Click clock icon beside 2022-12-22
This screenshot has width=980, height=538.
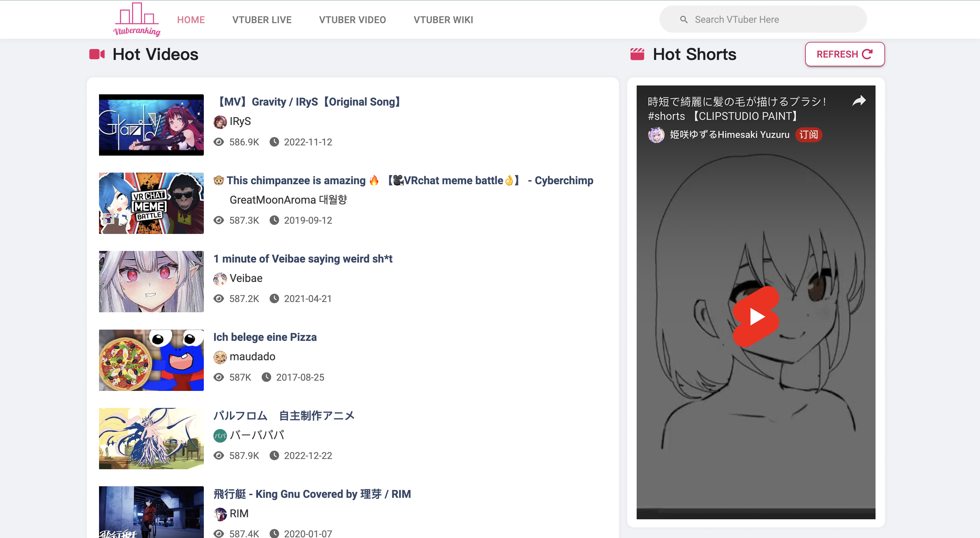click(274, 456)
